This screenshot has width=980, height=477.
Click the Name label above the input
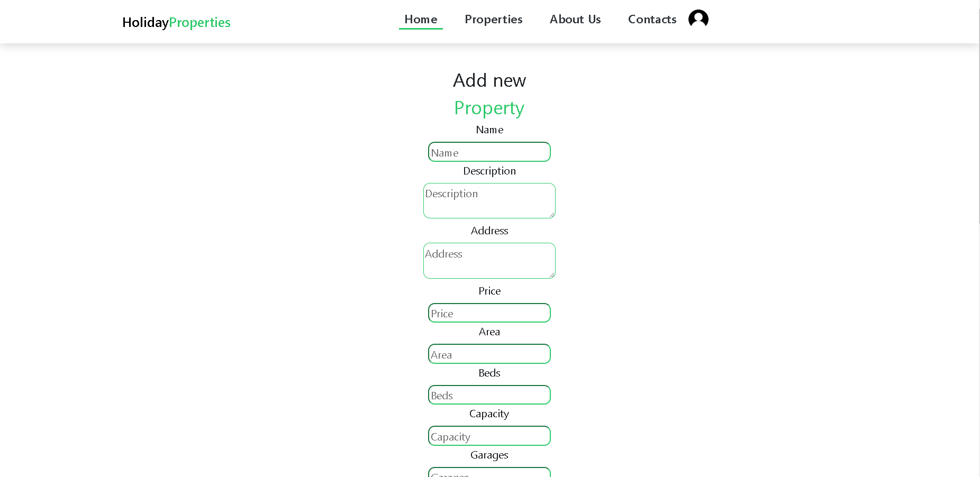(x=489, y=130)
